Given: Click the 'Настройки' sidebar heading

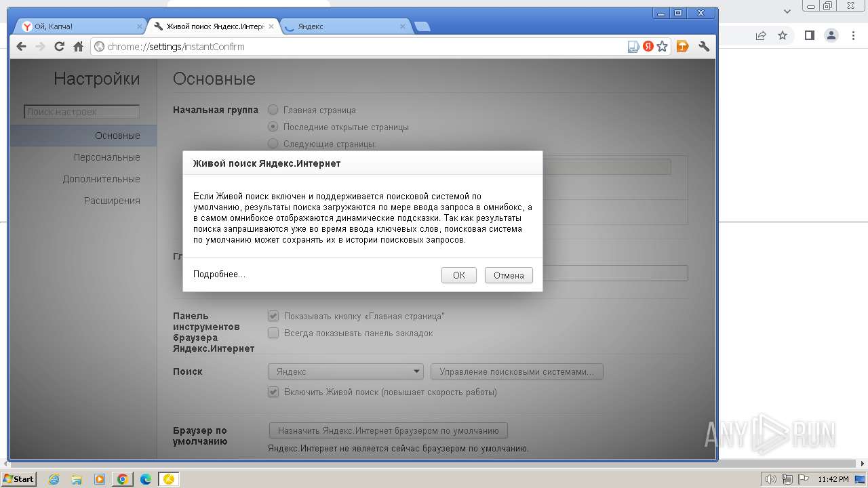Looking at the screenshot, I should pyautogui.click(x=97, y=79).
